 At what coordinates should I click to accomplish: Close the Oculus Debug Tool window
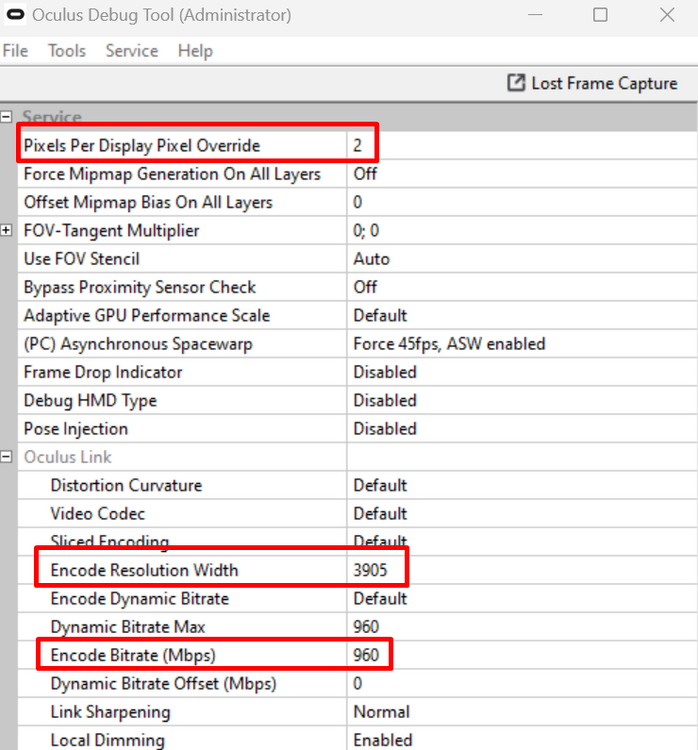[x=667, y=15]
